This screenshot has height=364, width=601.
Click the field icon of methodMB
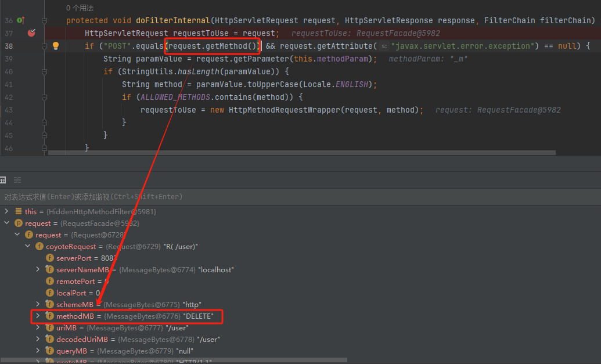click(50, 316)
